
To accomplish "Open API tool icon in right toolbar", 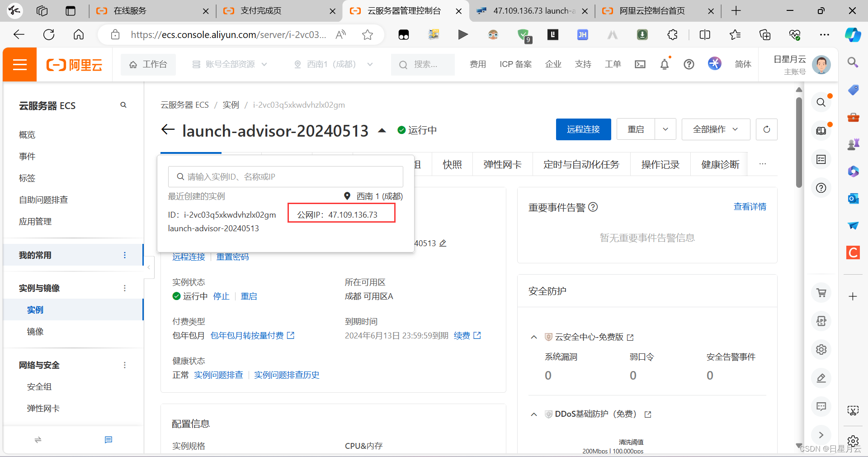I will click(x=821, y=321).
